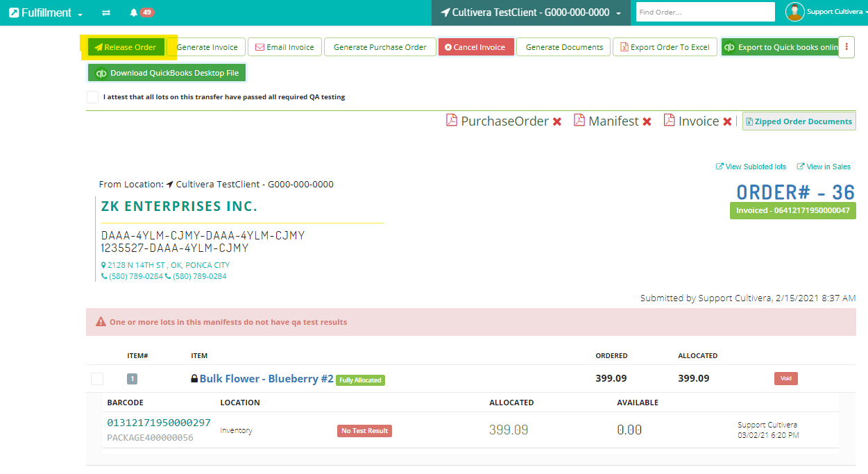The width and height of the screenshot is (868, 474).
Task: Open the PurchaseOrder PDF document
Action: pyautogui.click(x=497, y=121)
